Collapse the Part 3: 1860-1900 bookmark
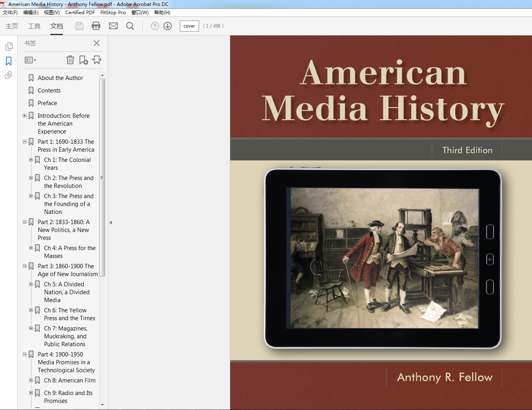 tap(24, 266)
